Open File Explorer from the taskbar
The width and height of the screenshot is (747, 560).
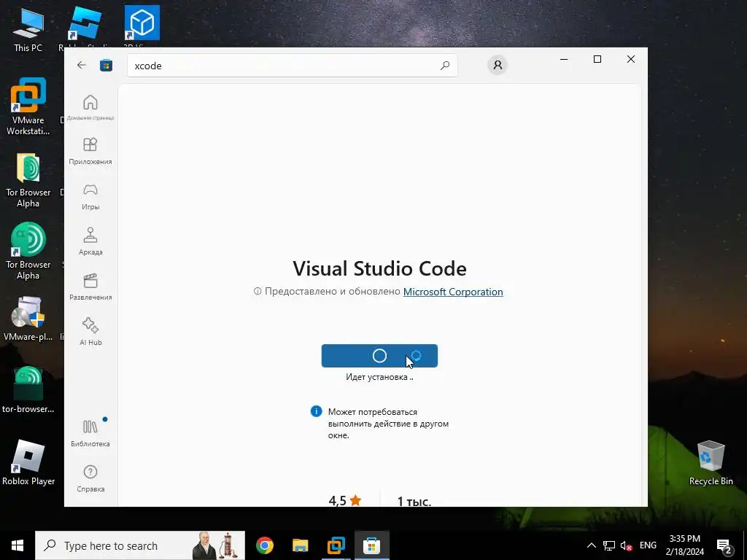(300, 545)
